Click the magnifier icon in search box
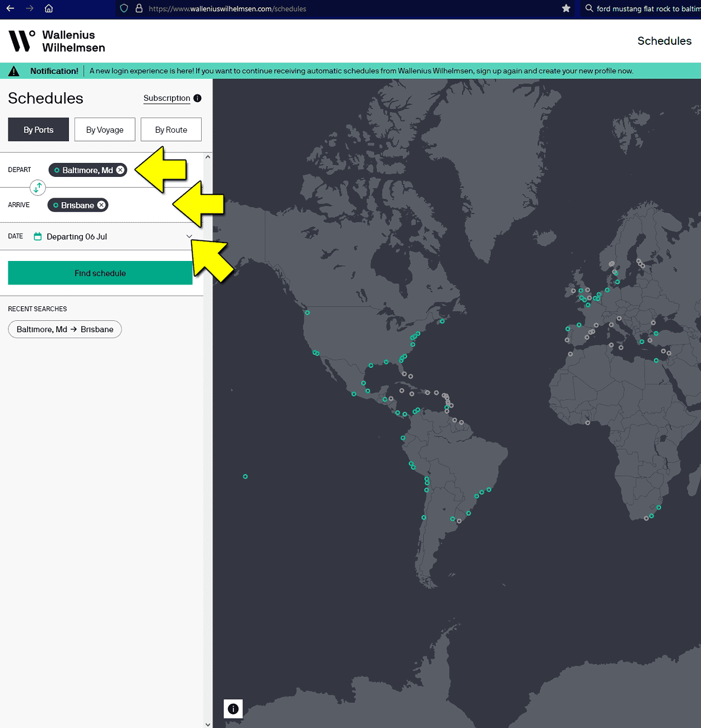The width and height of the screenshot is (701, 728). pyautogui.click(x=589, y=8)
